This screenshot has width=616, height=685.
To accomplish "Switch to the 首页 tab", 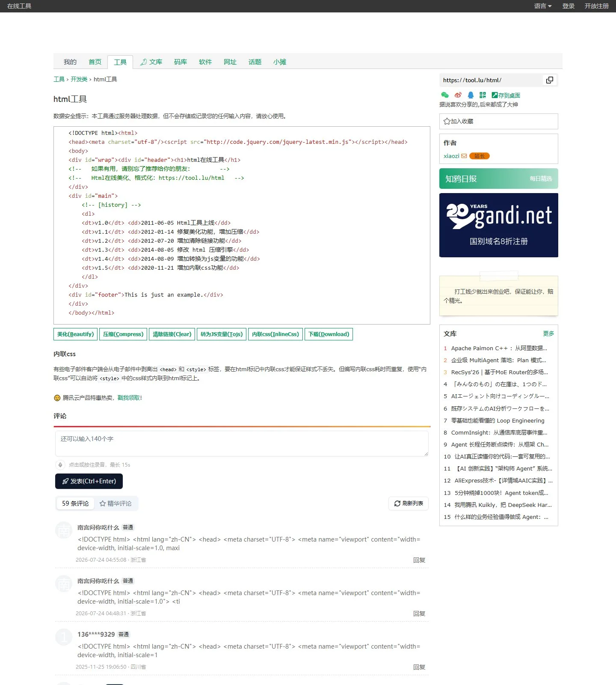I will point(95,62).
